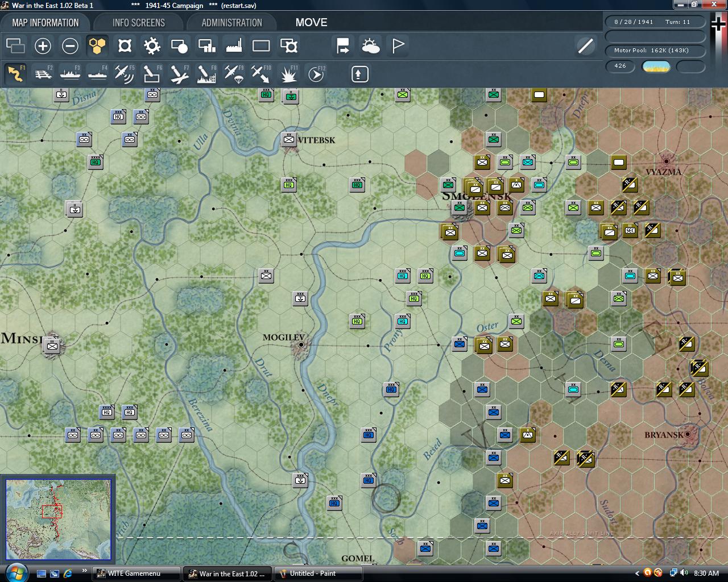The height and width of the screenshot is (582, 728).
Task: Click the German cross side emblem
Action: (719, 24)
